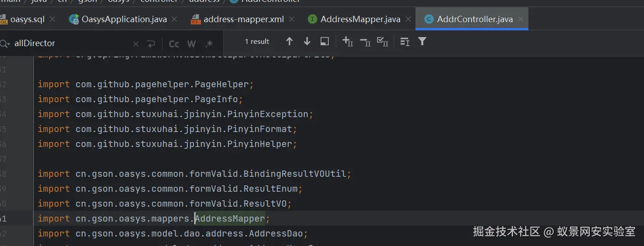
Task: Switch to the address-mapper.xml tab
Action: [x=243, y=19]
